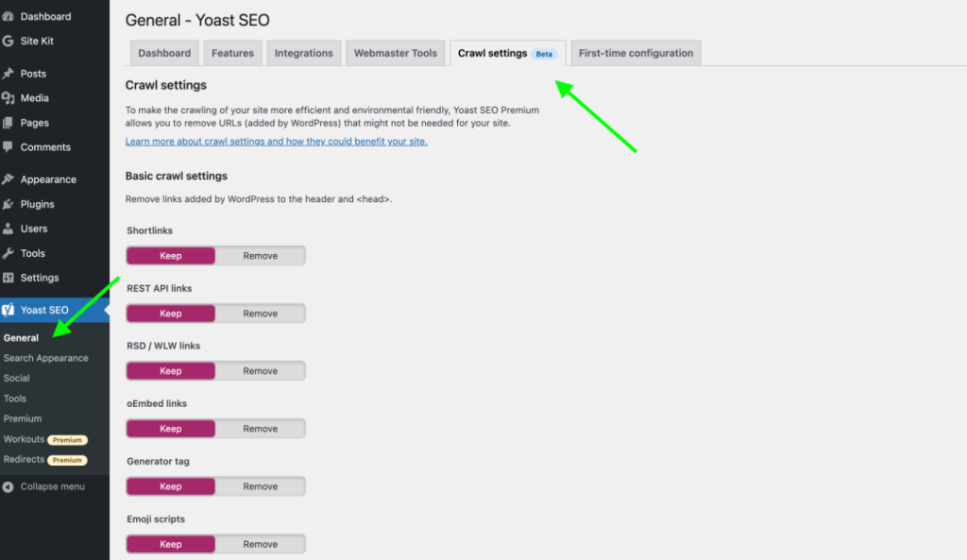Click the Appearance paintbrush icon

pos(8,179)
